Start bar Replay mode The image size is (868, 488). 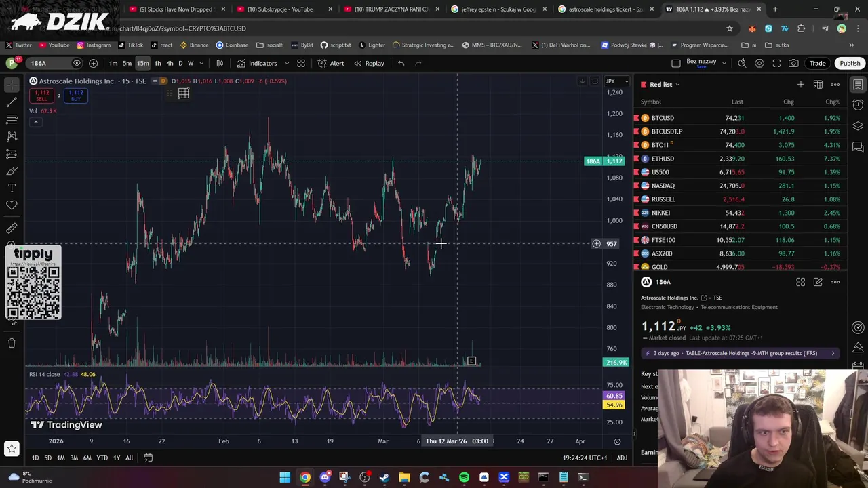point(369,63)
